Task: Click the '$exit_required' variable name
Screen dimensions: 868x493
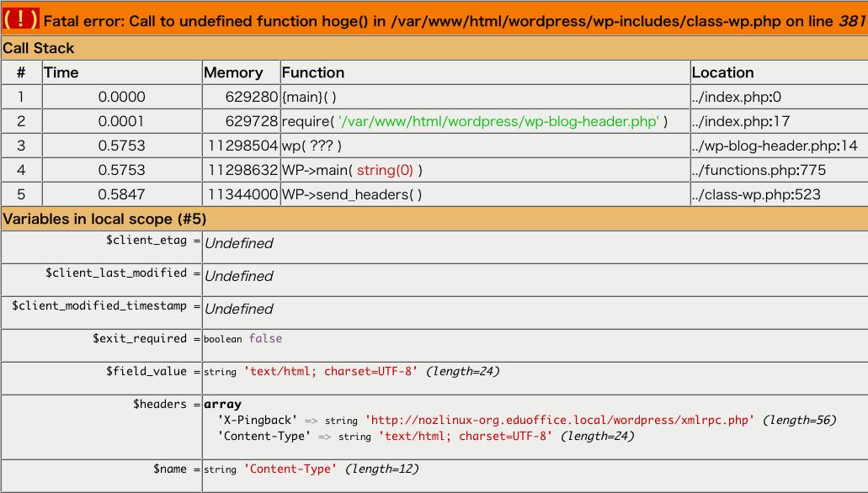Action: (140, 339)
